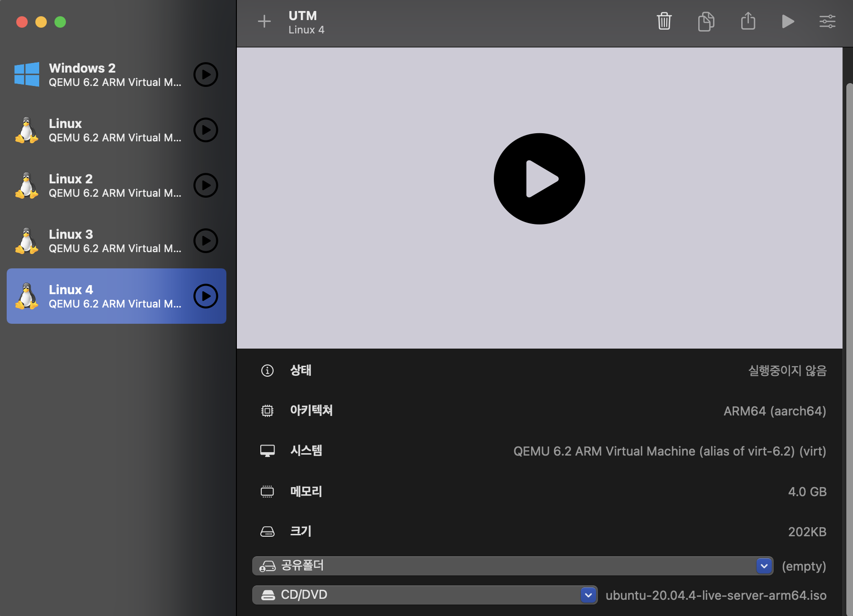Select Linux 2 in the sidebar
853x616 pixels.
click(x=117, y=185)
